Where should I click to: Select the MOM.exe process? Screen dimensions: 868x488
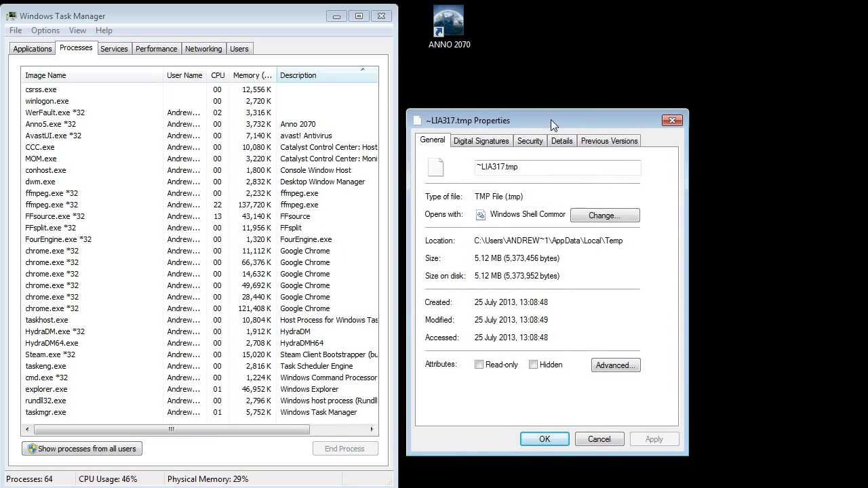click(x=199, y=159)
